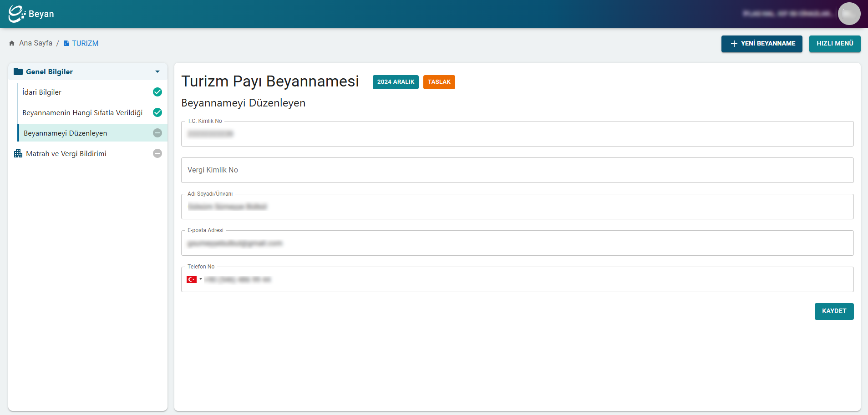Open the İdari Bilgiler section
This screenshot has height=415, width=868.
(x=93, y=92)
